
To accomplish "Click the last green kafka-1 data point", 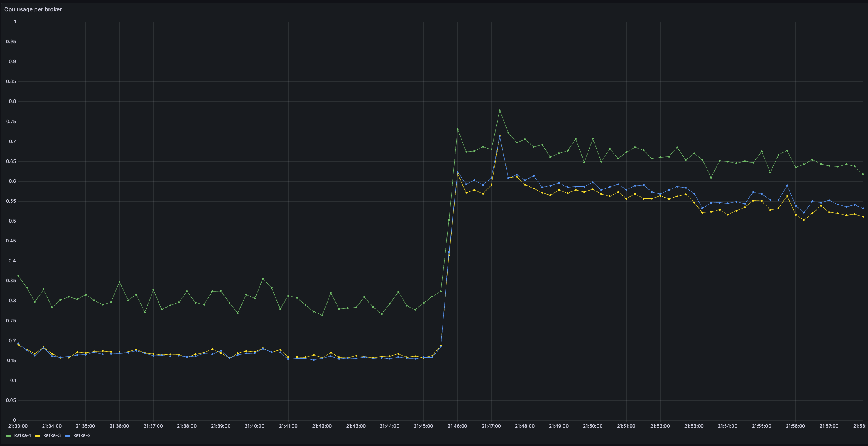I will [863, 174].
